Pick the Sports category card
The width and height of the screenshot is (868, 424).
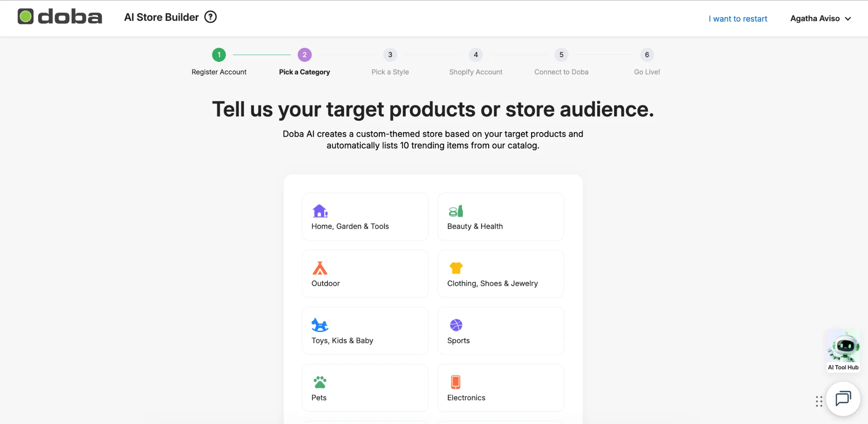tap(501, 331)
